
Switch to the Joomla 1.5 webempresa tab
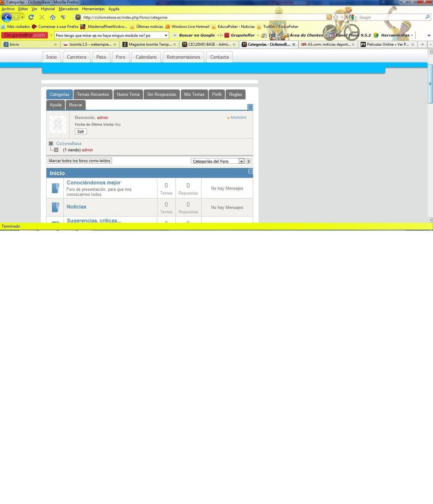point(89,44)
